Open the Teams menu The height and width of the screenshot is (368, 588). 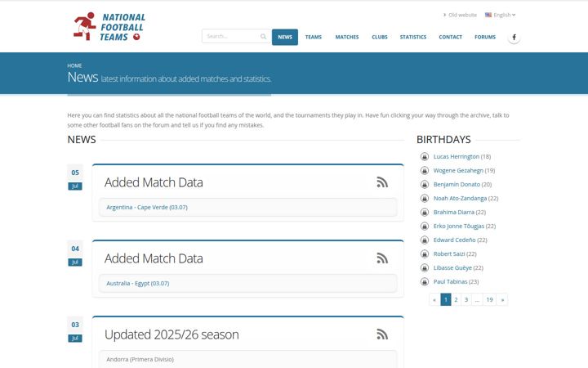click(x=314, y=37)
